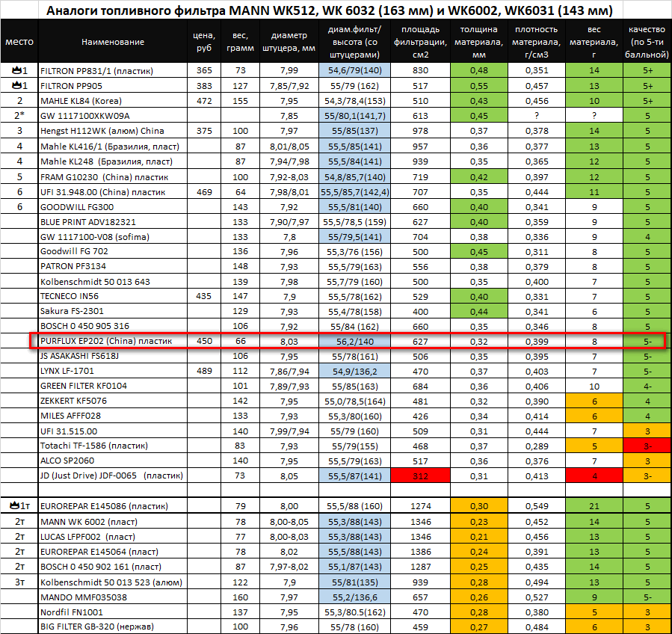Click the 'площадь фильтрации, см2' header
Screen dimensions: 672x634
coord(420,42)
